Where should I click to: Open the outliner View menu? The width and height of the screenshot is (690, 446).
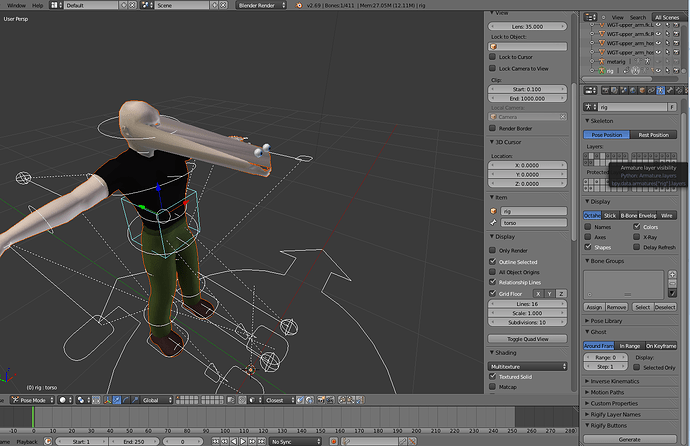click(x=617, y=17)
